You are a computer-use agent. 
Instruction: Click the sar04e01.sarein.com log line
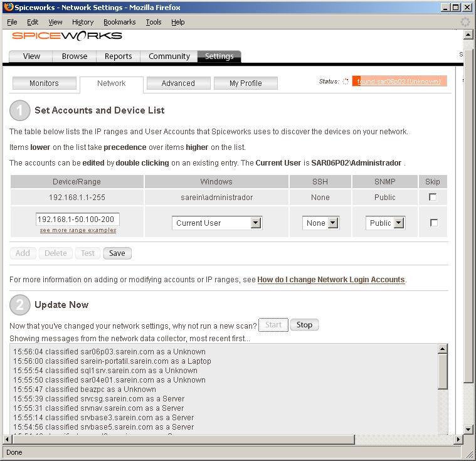(x=109, y=380)
